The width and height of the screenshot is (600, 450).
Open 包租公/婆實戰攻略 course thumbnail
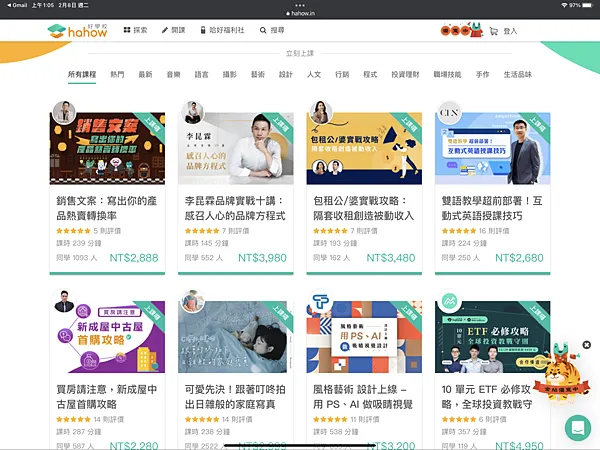tap(364, 148)
